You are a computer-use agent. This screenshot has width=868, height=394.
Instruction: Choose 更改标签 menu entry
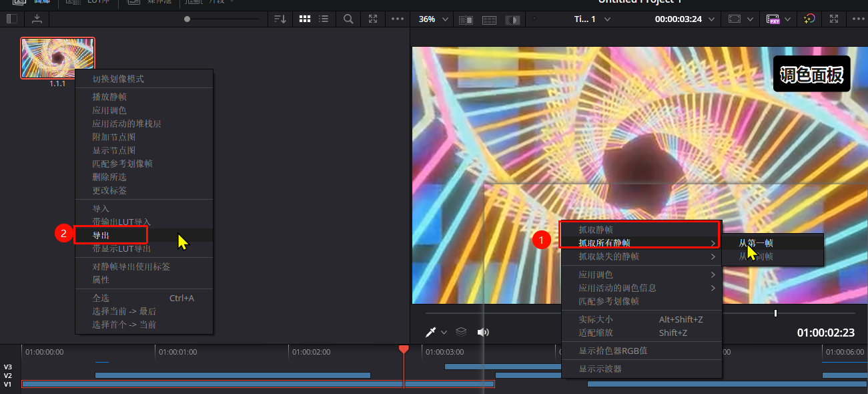point(109,190)
